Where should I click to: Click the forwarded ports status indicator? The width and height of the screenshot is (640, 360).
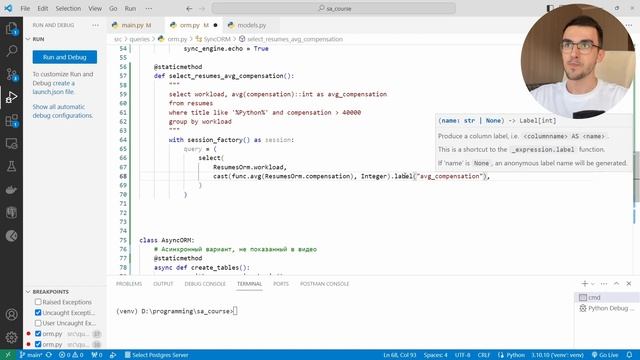(x=97, y=355)
